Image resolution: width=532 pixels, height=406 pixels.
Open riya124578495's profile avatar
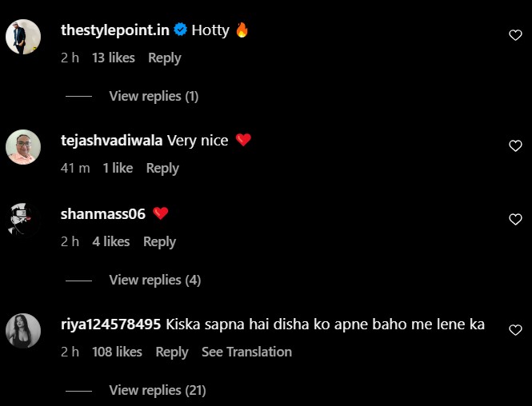tap(23, 331)
